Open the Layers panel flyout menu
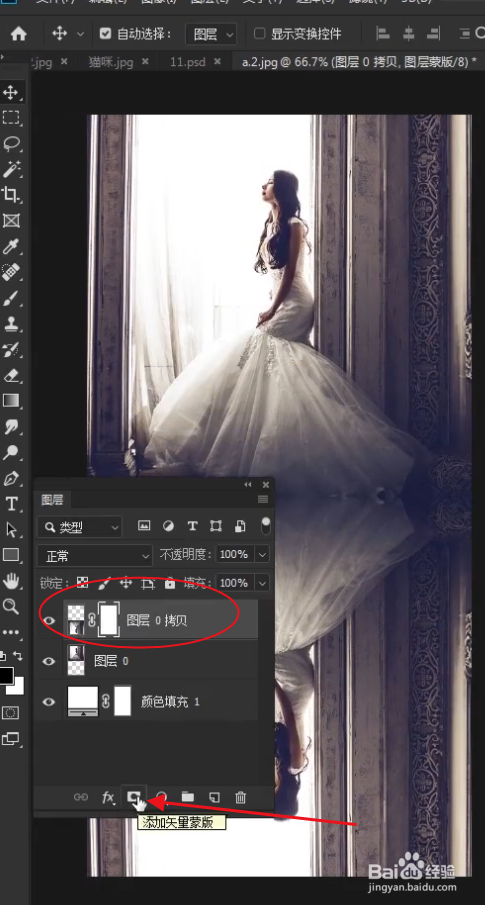The width and height of the screenshot is (485, 905). click(263, 499)
